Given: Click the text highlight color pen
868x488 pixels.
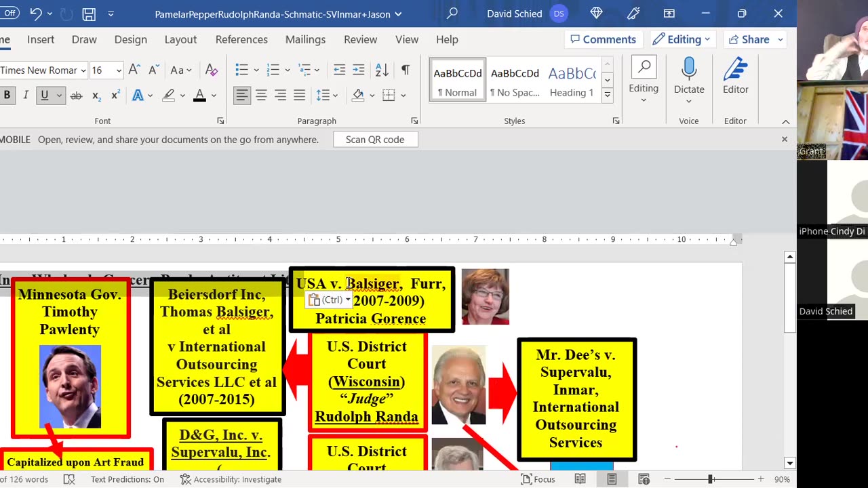Looking at the screenshot, I should 168,96.
